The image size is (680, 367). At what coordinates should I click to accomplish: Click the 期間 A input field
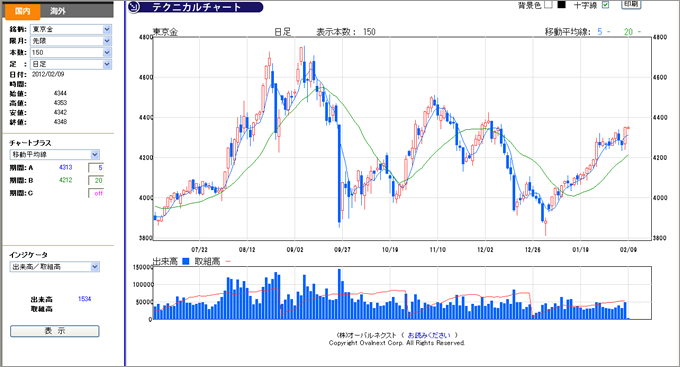coord(96,168)
